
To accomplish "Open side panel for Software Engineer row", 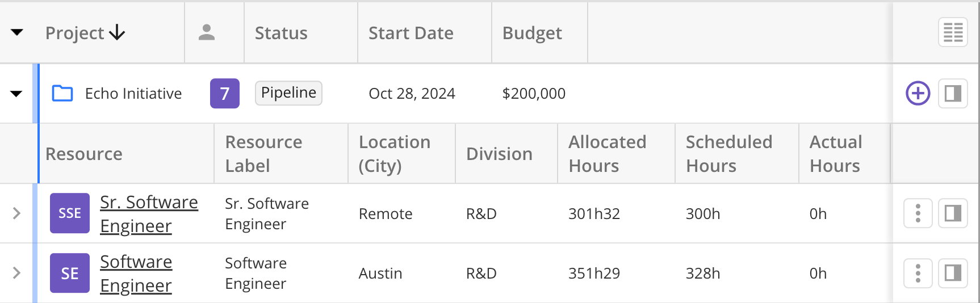I will click(953, 273).
